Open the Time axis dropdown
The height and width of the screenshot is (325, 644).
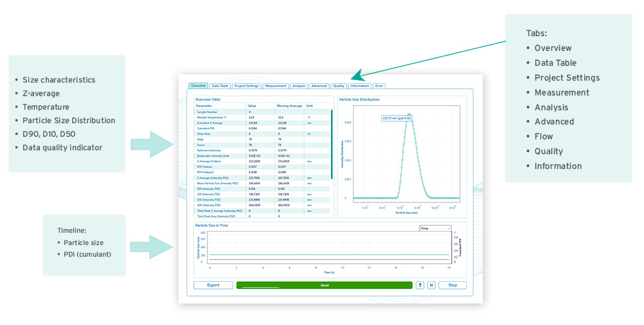435,228
